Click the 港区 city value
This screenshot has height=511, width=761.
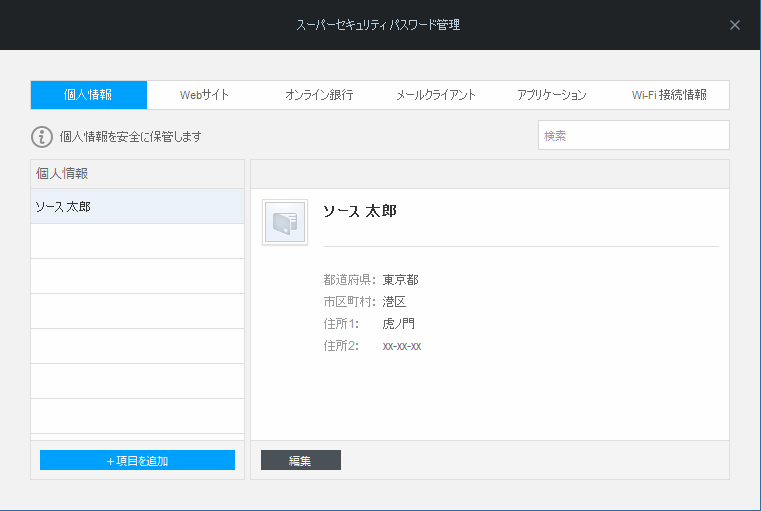[x=394, y=302]
